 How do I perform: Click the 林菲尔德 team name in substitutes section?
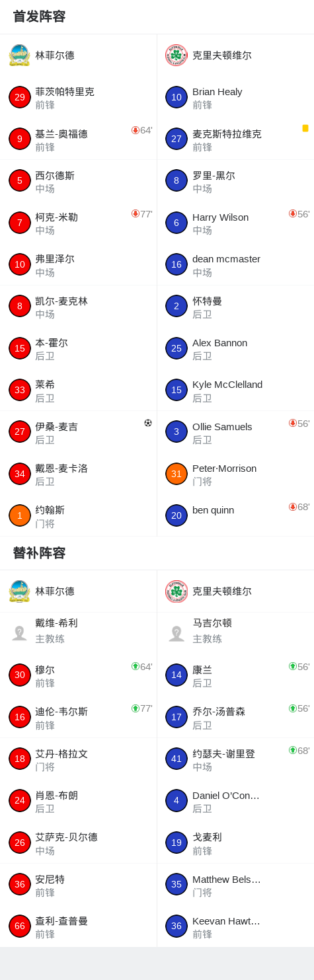55,591
